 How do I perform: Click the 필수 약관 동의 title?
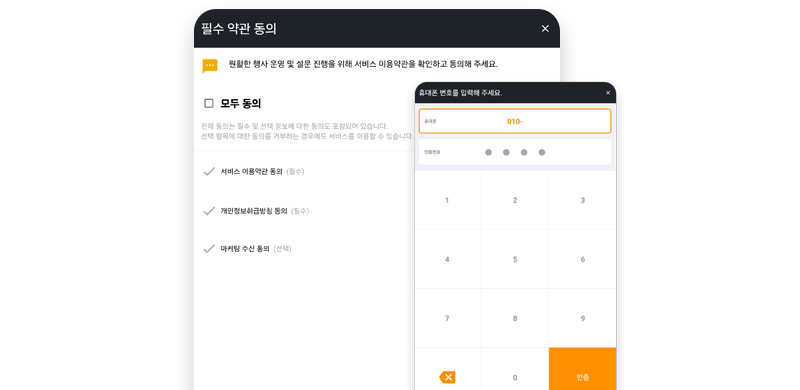(x=239, y=29)
